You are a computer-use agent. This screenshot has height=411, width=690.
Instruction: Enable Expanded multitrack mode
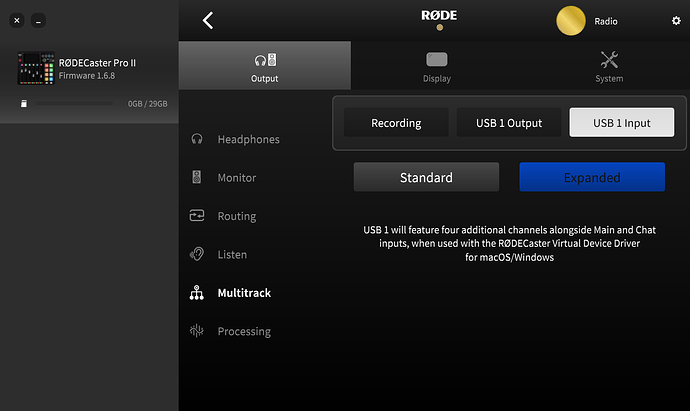click(592, 178)
